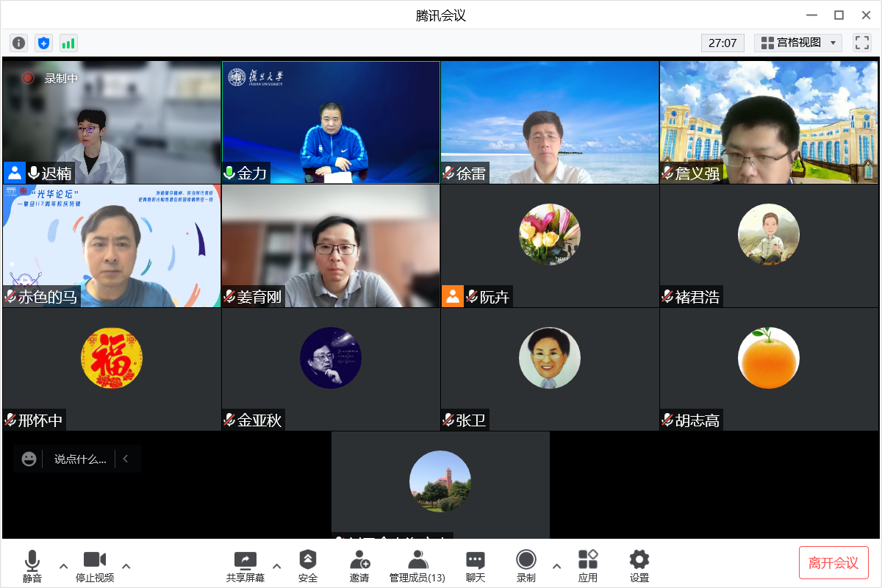Image resolution: width=882 pixels, height=588 pixels.
Task: Open the Apps (应用) icon
Action: pyautogui.click(x=588, y=566)
